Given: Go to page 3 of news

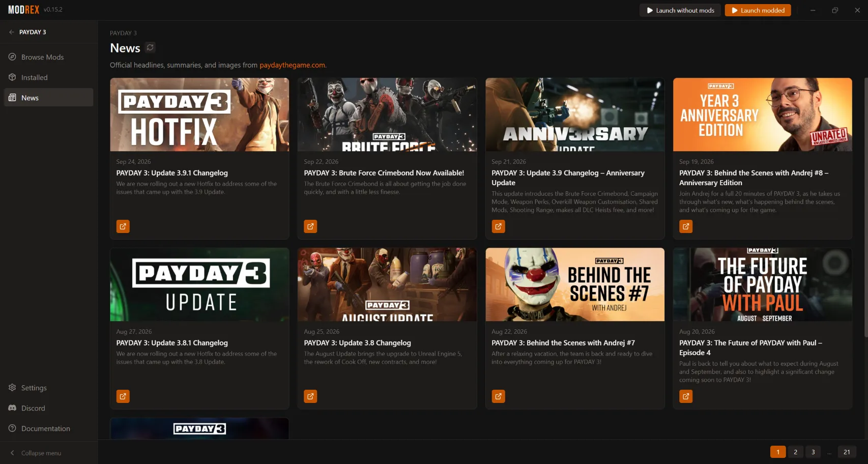Looking at the screenshot, I should coord(813,452).
